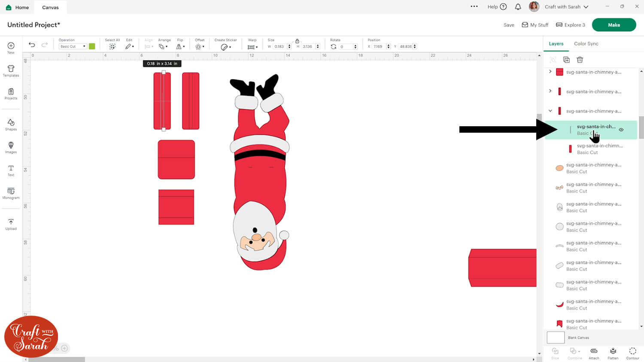Duplicate the selected layer
The width and height of the screenshot is (644, 362).
[x=566, y=60]
